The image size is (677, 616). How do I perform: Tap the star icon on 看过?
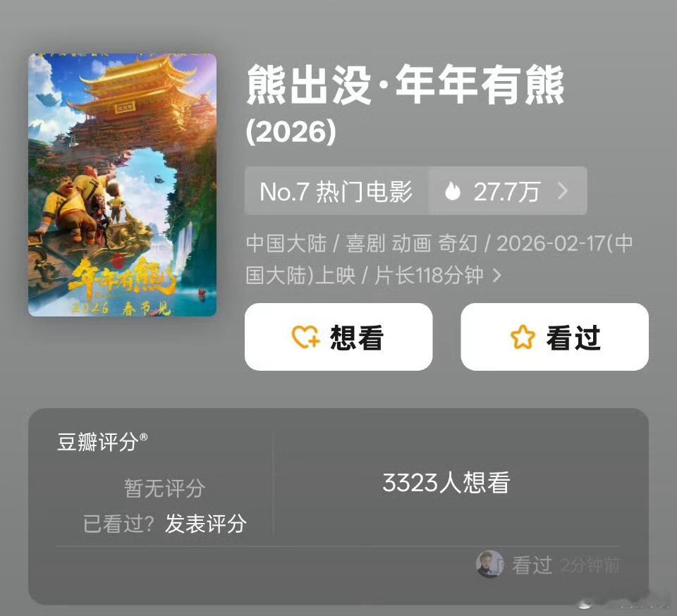pyautogui.click(x=523, y=337)
